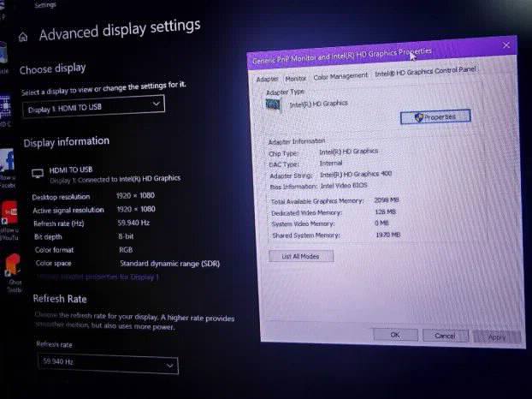
Task: Select the Shared System Memory value
Action: (388, 235)
